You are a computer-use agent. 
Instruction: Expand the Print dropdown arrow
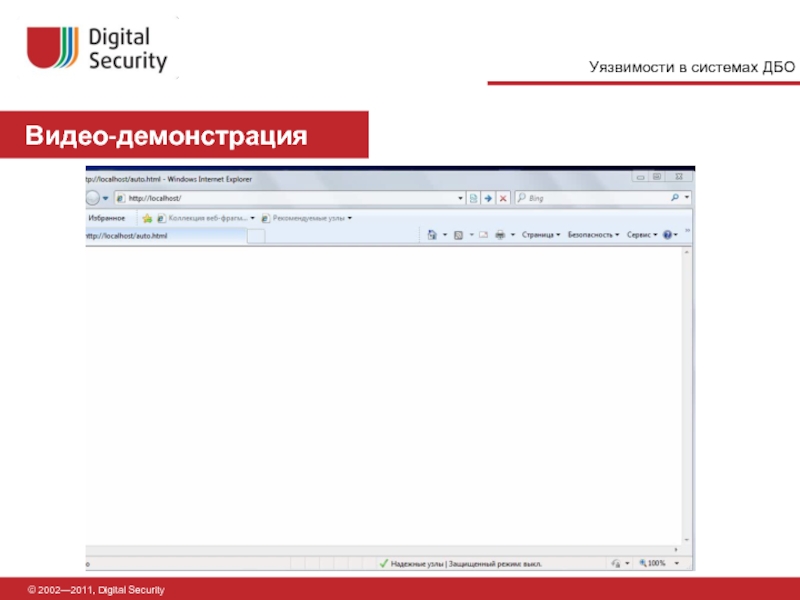pyautogui.click(x=513, y=235)
